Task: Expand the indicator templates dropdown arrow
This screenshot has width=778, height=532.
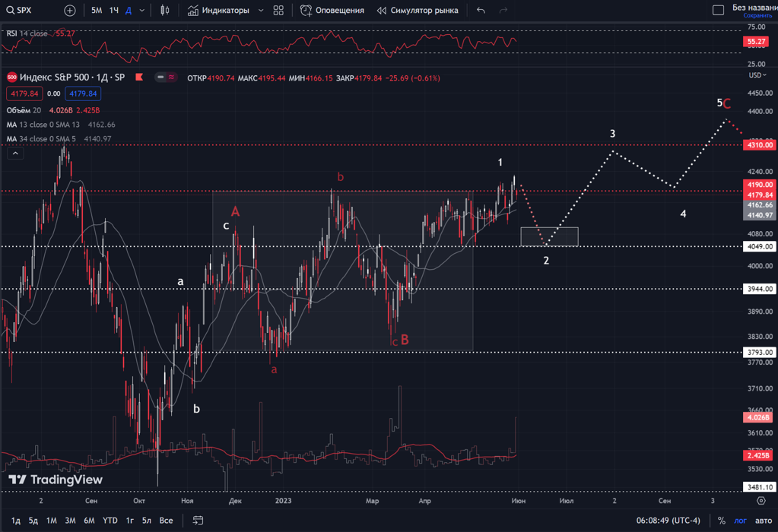Action: [261, 11]
